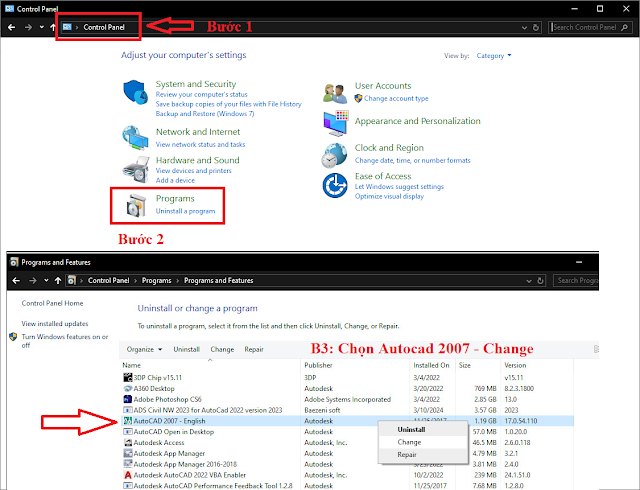Viewport: 640px width, 490px height.
Task: Click Autodesk App Manager program icon
Action: [128, 453]
